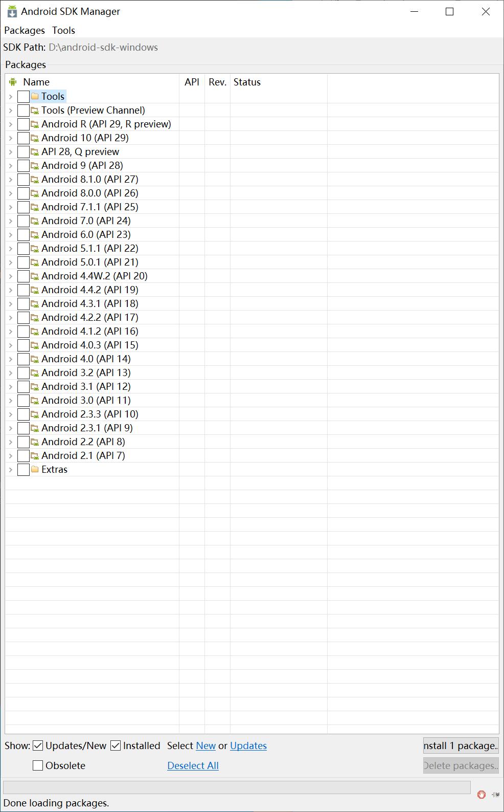Click the Android robot icon in Name header
Screen dimensions: 504x812
click(x=13, y=82)
